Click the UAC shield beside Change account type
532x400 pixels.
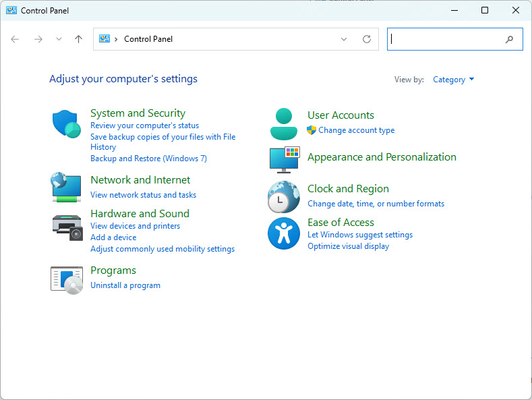point(312,130)
